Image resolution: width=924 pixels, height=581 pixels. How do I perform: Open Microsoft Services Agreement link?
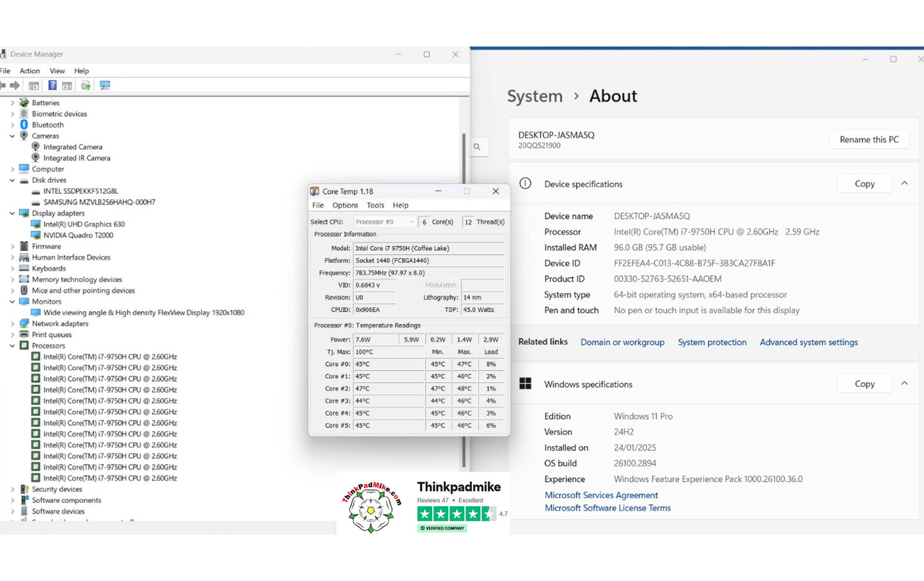601,495
